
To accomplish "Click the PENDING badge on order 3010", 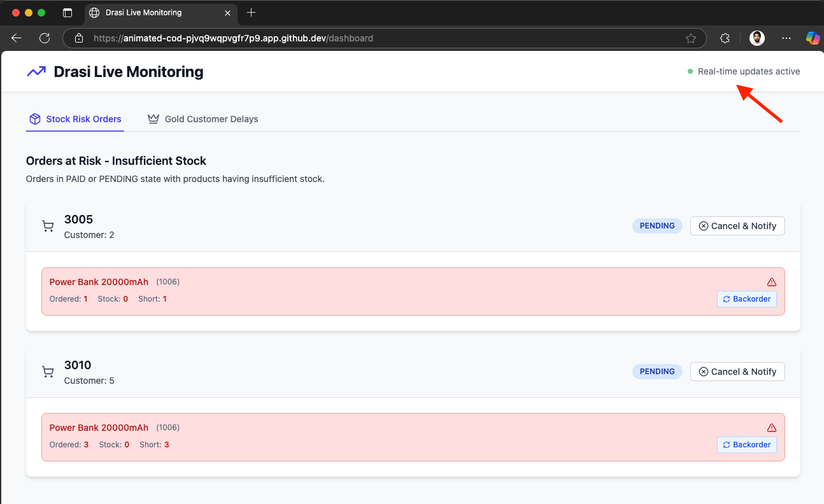I will [x=657, y=371].
